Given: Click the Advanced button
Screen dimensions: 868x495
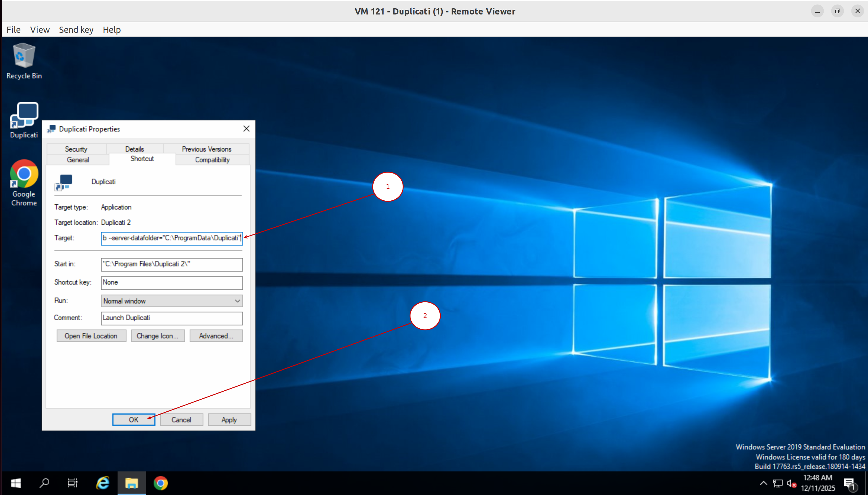Looking at the screenshot, I should pyautogui.click(x=216, y=336).
